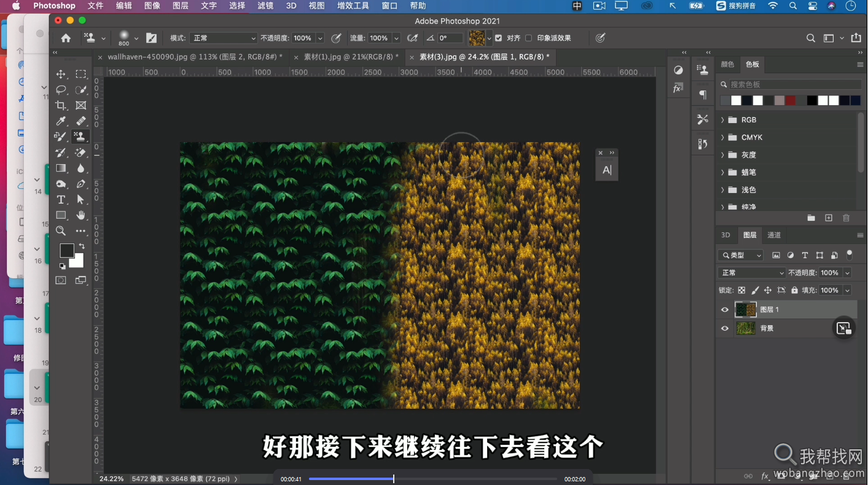Select the Healing Brush tool
Image resolution: width=868 pixels, height=485 pixels.
pos(80,121)
